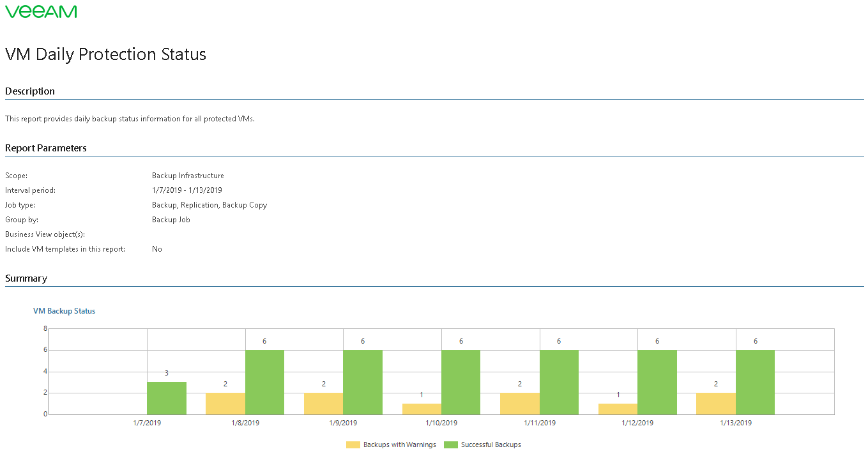Click the Summary section header
The image size is (868, 456).
(26, 278)
